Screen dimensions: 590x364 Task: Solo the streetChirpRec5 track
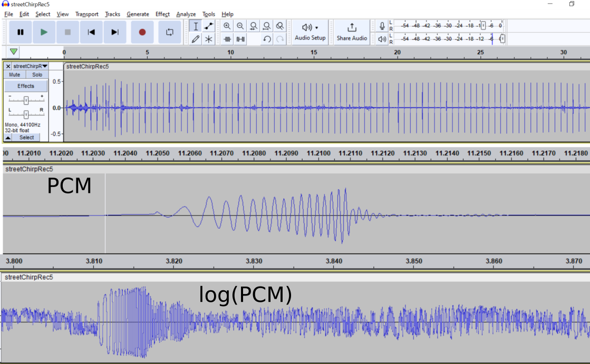[37, 75]
